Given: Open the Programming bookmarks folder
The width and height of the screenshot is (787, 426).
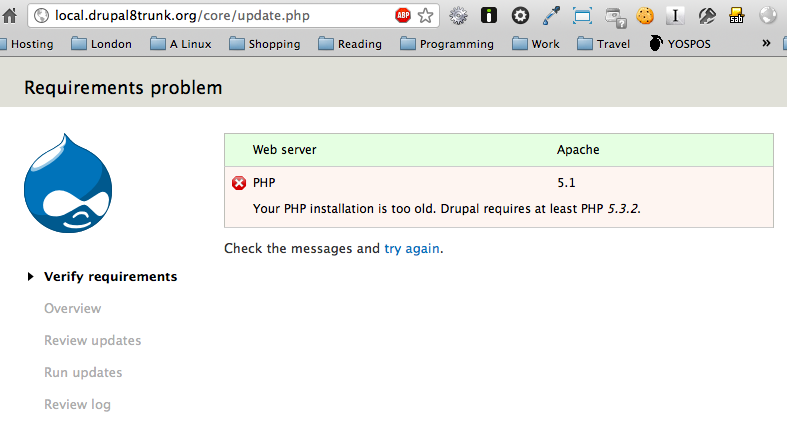Looking at the screenshot, I should (447, 44).
